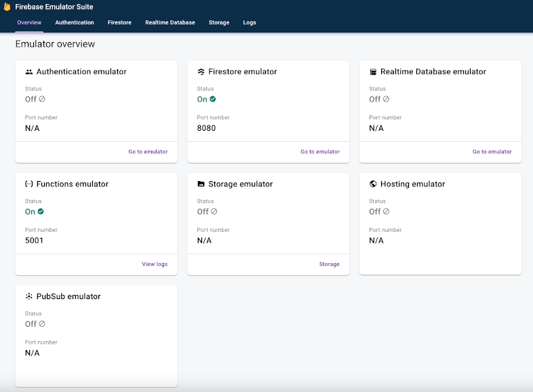Click the Realtime Database emulator icon
533x392 pixels.
click(x=373, y=72)
